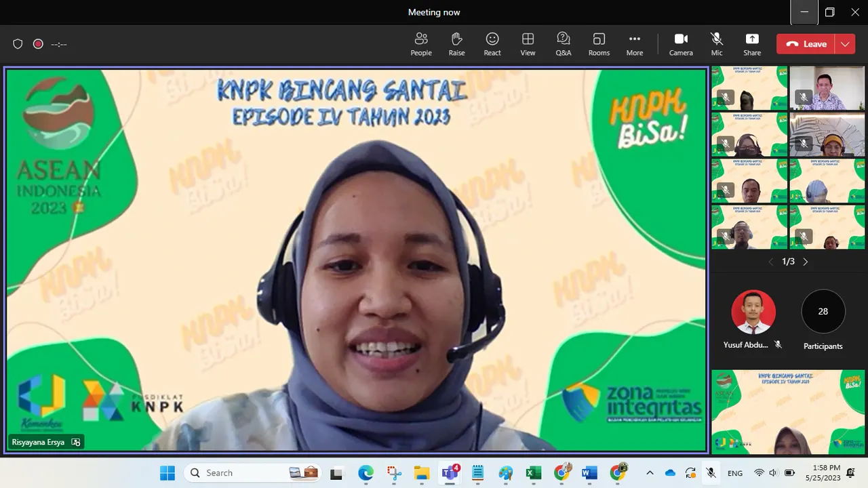Open the ENG language switcher

(x=735, y=472)
